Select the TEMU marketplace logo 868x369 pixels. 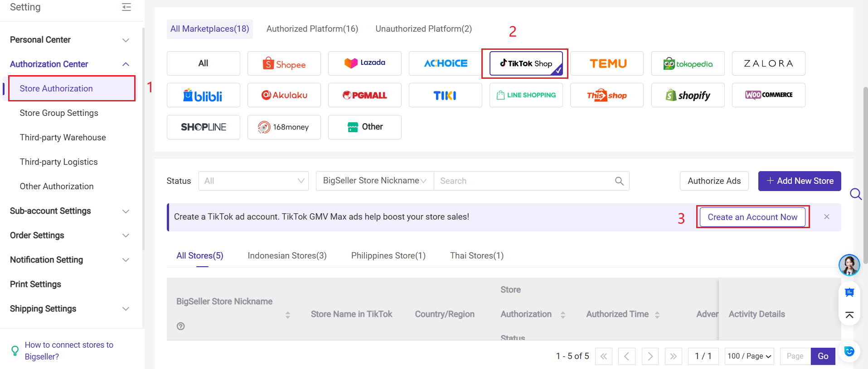coord(607,63)
